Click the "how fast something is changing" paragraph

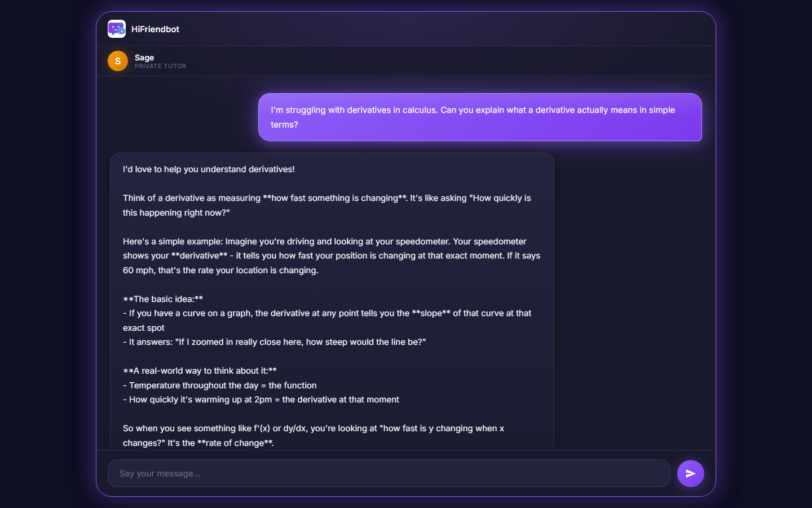(x=327, y=205)
